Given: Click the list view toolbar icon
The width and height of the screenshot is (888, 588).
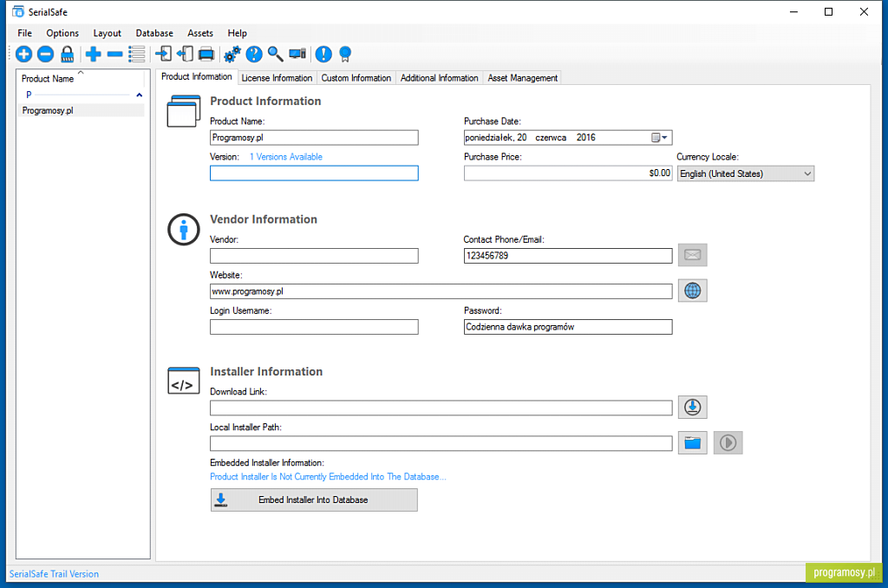Looking at the screenshot, I should (x=136, y=55).
